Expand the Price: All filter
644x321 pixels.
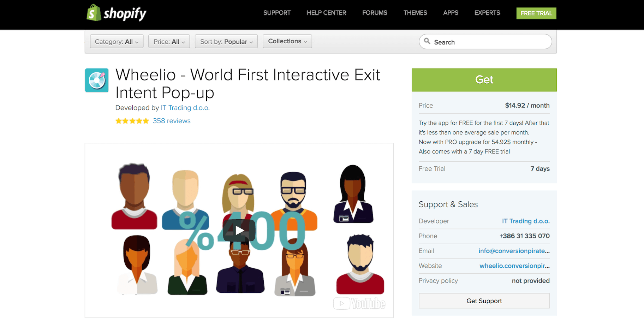(x=169, y=42)
